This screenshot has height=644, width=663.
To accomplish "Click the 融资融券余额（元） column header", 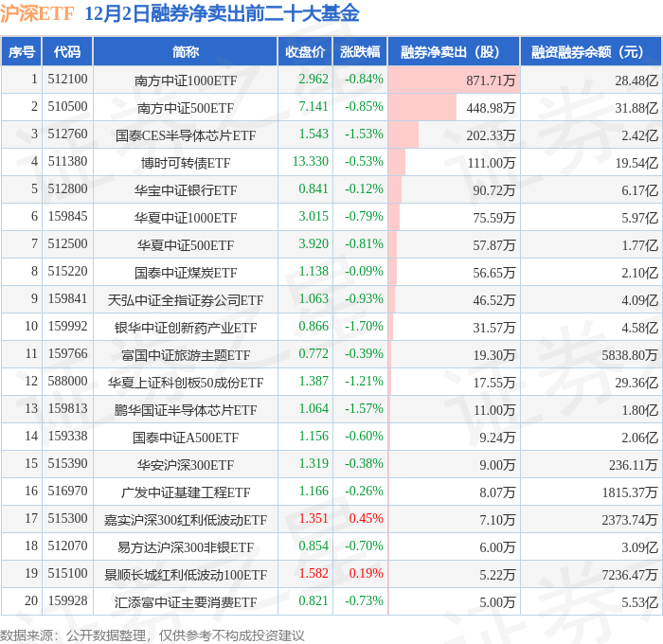I will coord(591,52).
